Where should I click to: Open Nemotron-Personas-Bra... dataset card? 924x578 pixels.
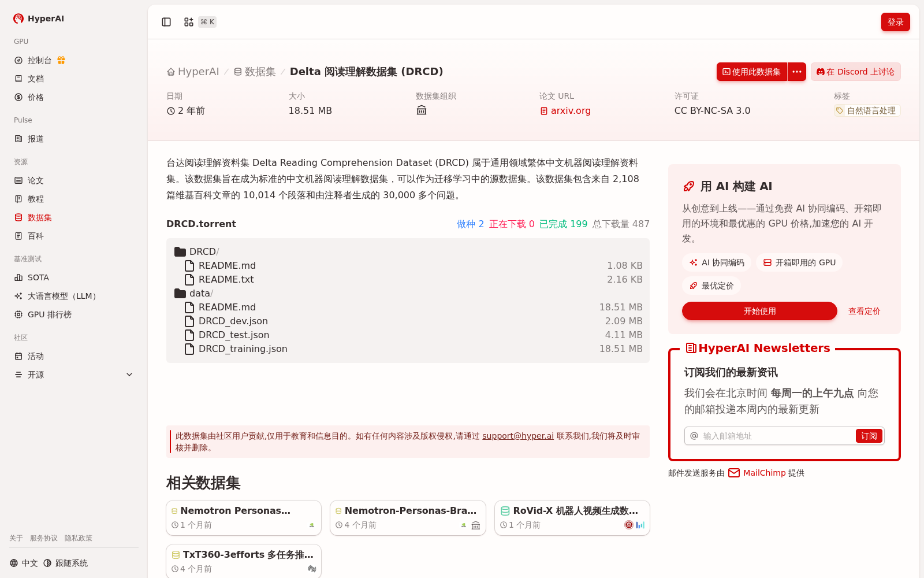click(408, 518)
